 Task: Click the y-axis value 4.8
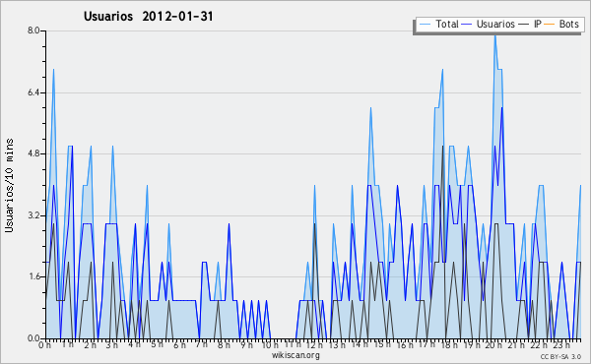coord(33,153)
